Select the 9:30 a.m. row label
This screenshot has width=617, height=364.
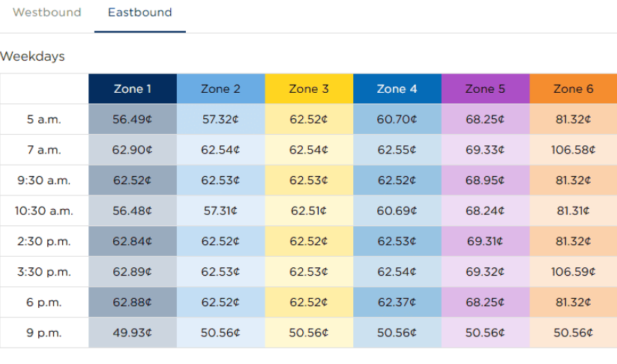click(44, 181)
